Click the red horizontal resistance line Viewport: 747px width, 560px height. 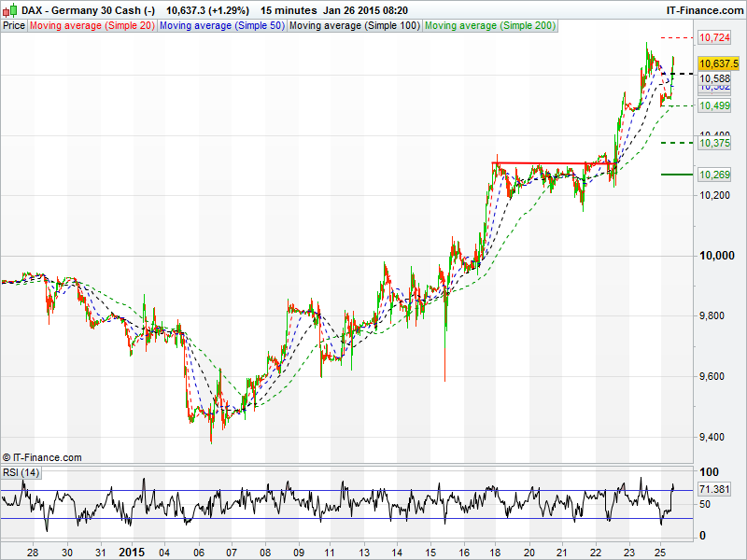pos(551,163)
